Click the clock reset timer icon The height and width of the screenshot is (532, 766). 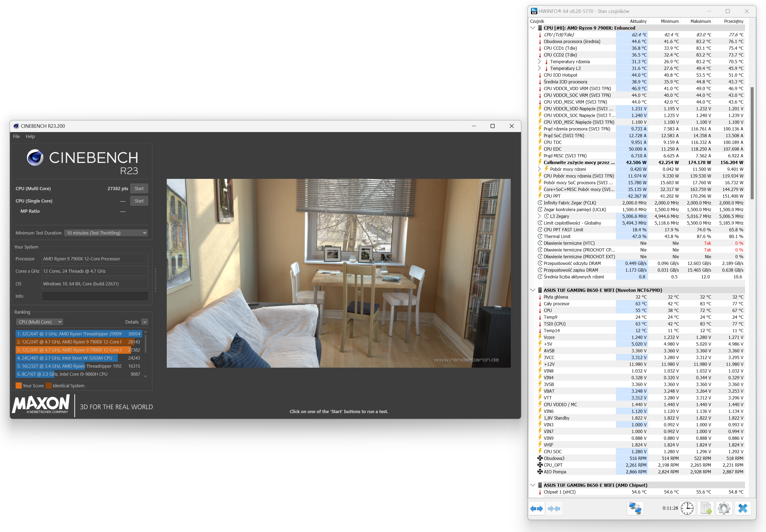pos(687,508)
